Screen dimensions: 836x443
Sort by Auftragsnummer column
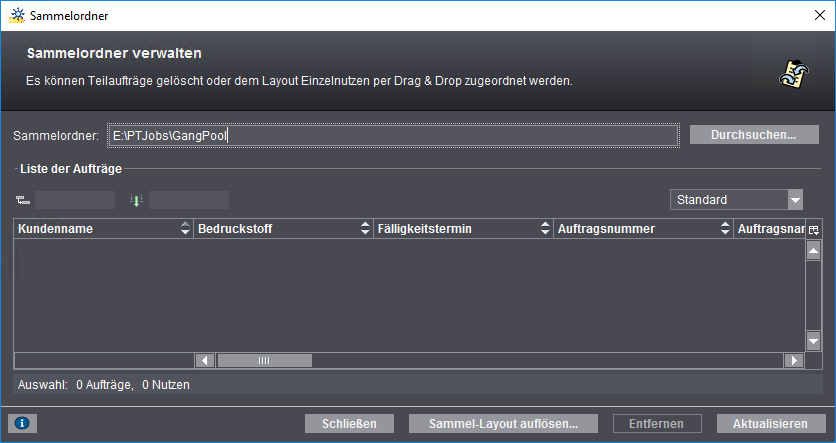tap(644, 229)
